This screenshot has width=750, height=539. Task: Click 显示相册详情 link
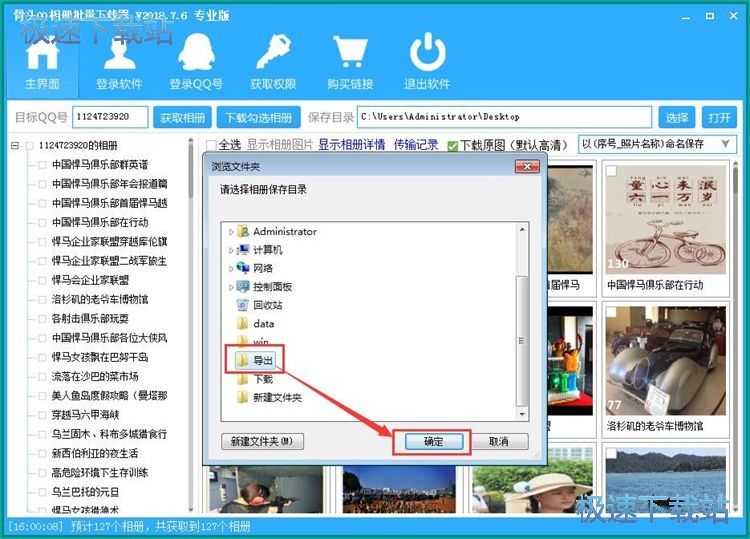point(352,144)
